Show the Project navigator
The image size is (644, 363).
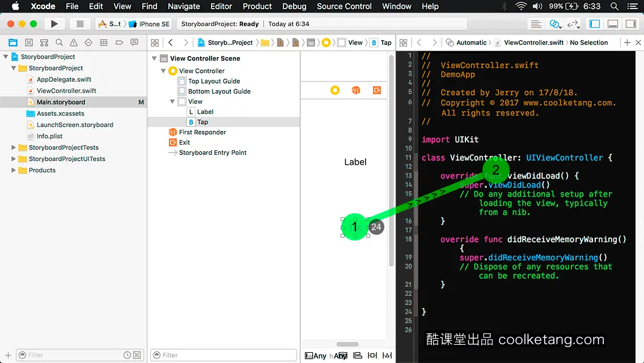pos(13,43)
